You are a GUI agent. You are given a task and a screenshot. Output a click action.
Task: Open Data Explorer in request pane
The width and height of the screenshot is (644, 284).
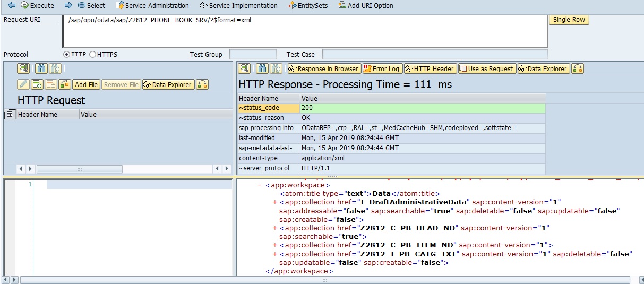(168, 84)
